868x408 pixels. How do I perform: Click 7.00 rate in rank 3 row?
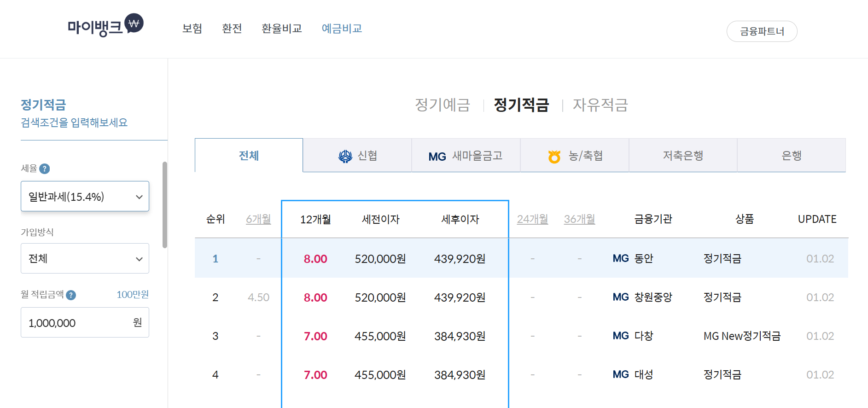315,336
